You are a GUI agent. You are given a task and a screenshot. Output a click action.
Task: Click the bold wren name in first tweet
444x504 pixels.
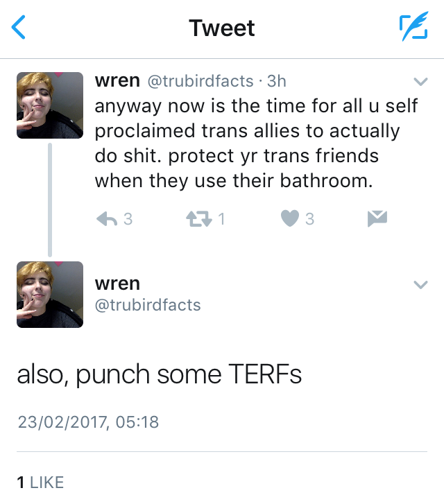point(117,80)
